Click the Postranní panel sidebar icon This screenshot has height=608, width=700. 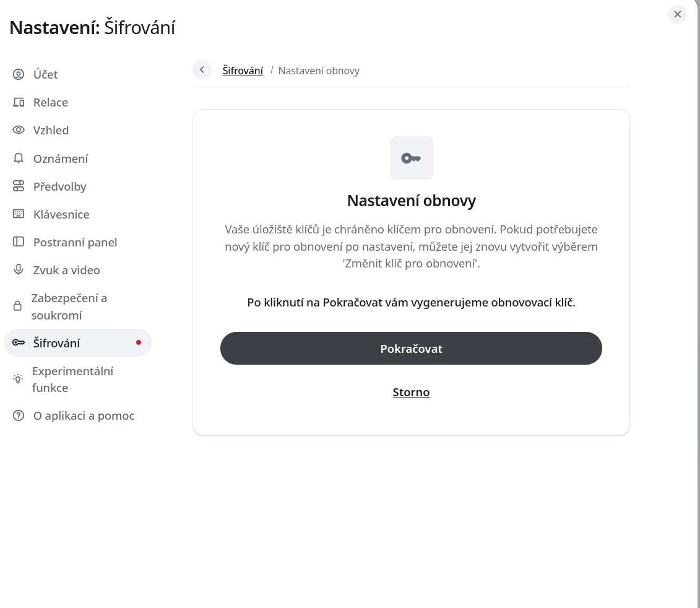pyautogui.click(x=19, y=242)
